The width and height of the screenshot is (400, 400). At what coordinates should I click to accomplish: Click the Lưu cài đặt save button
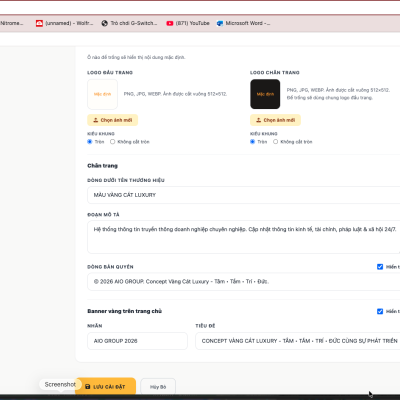tap(105, 386)
